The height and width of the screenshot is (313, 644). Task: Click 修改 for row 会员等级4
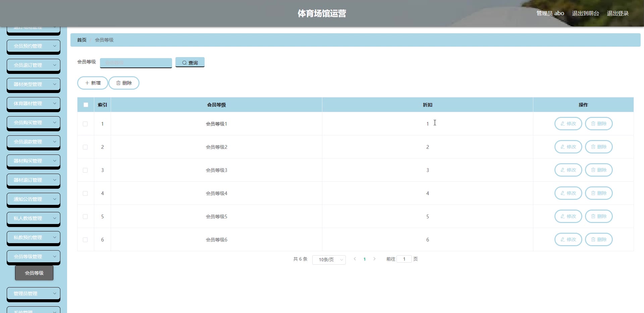(568, 193)
